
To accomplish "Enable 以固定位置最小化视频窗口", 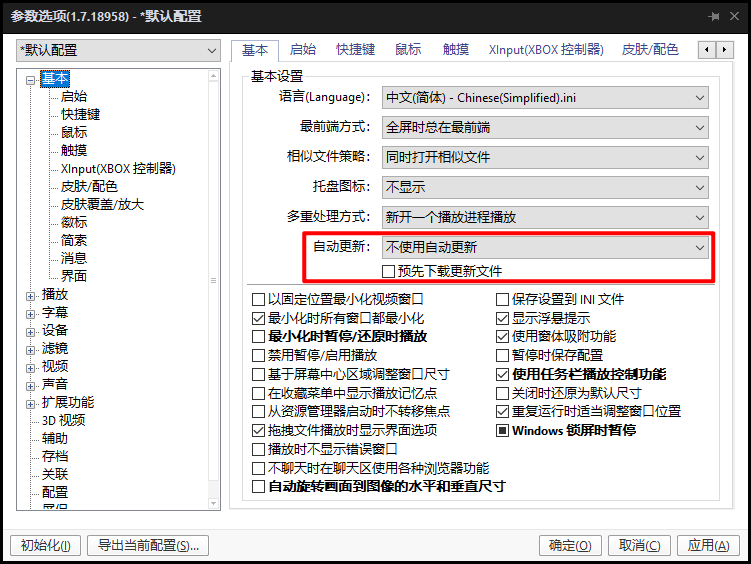I will point(259,300).
